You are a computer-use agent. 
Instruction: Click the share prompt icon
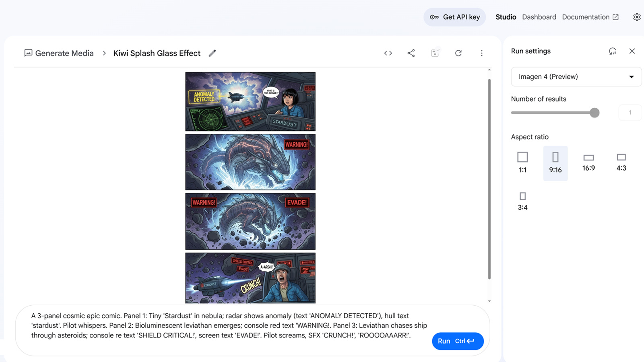tap(411, 53)
